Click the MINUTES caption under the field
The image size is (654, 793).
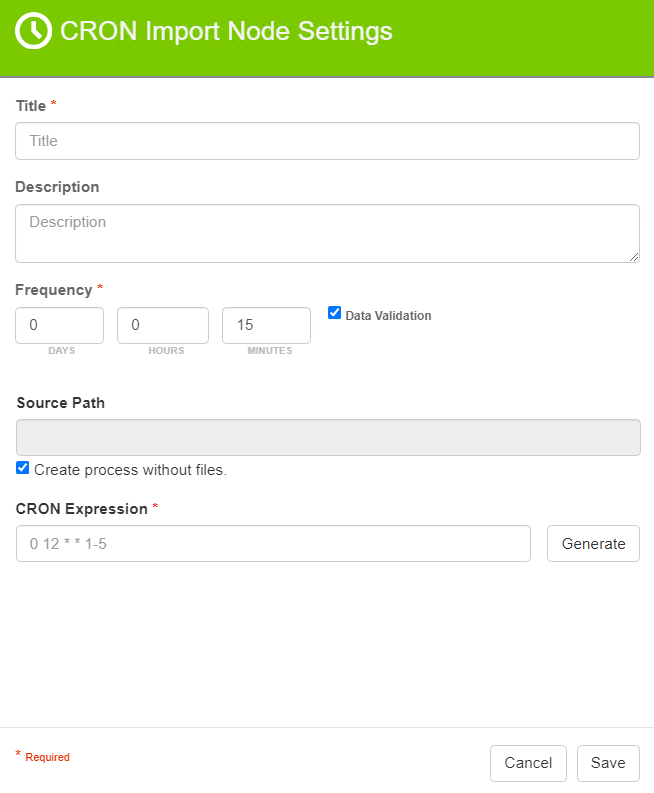[270, 350]
